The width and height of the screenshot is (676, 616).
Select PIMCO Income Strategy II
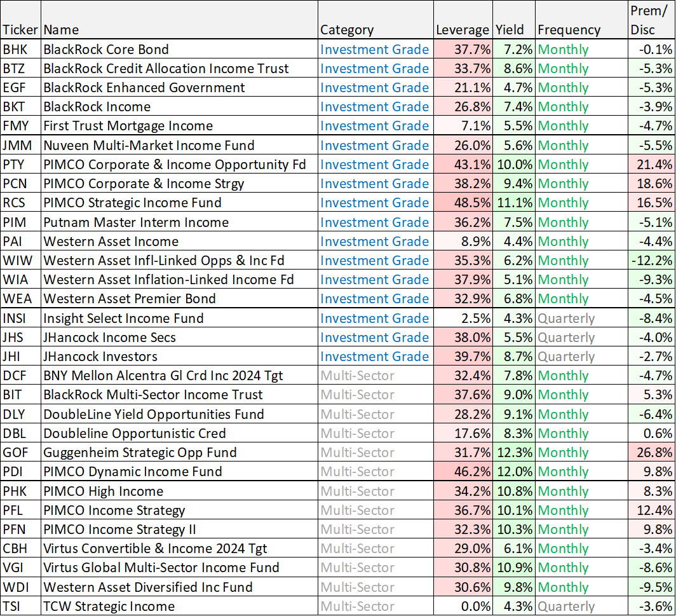point(179,529)
